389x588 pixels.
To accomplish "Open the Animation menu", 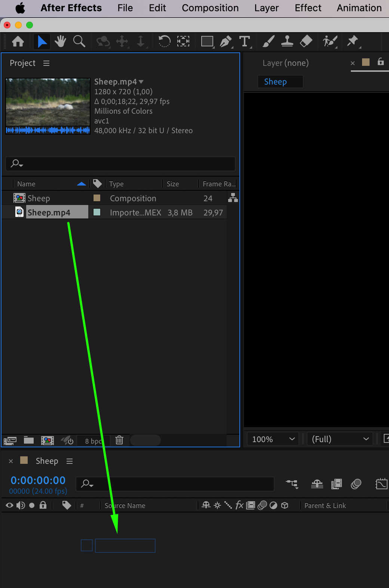I will 359,8.
